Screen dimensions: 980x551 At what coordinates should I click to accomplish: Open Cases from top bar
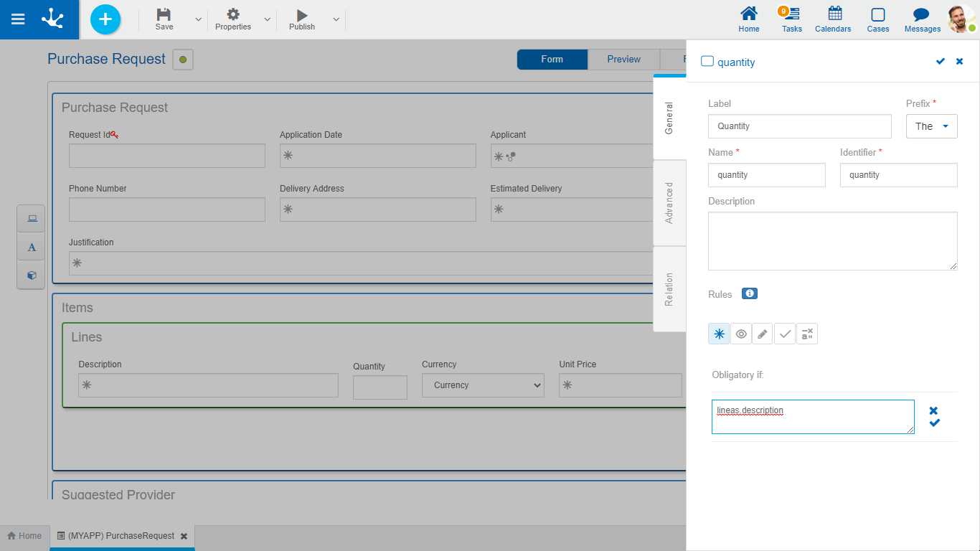pos(878,19)
